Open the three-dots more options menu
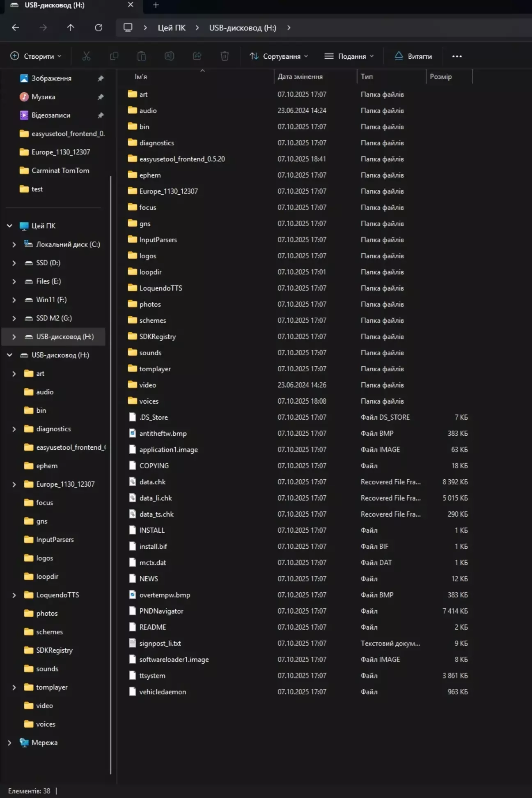 457,56
